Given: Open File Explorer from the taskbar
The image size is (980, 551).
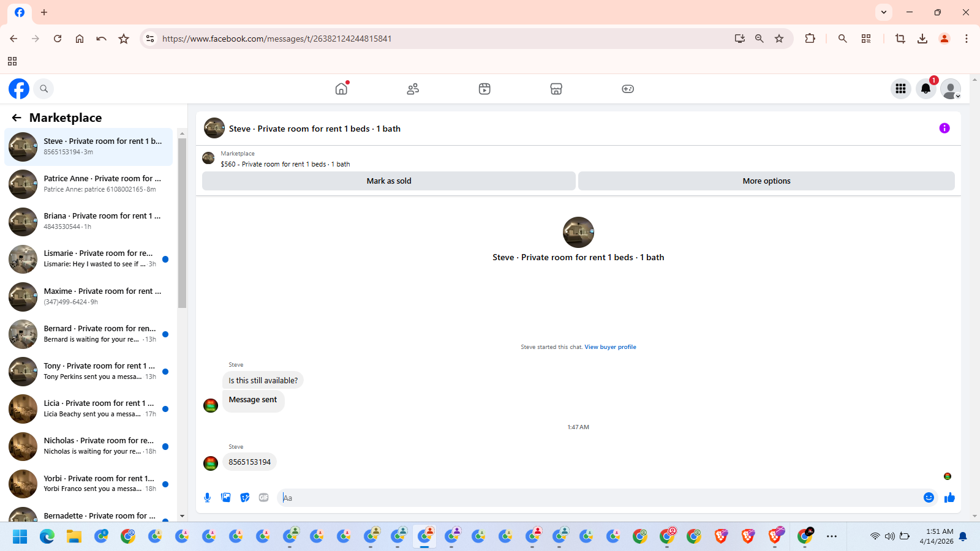Looking at the screenshot, I should click(74, 537).
